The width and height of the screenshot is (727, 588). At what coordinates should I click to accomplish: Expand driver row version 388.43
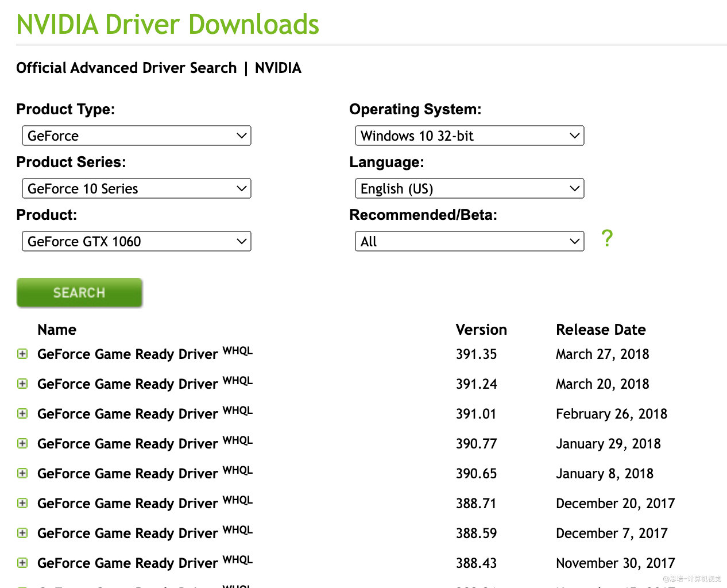pyautogui.click(x=22, y=563)
